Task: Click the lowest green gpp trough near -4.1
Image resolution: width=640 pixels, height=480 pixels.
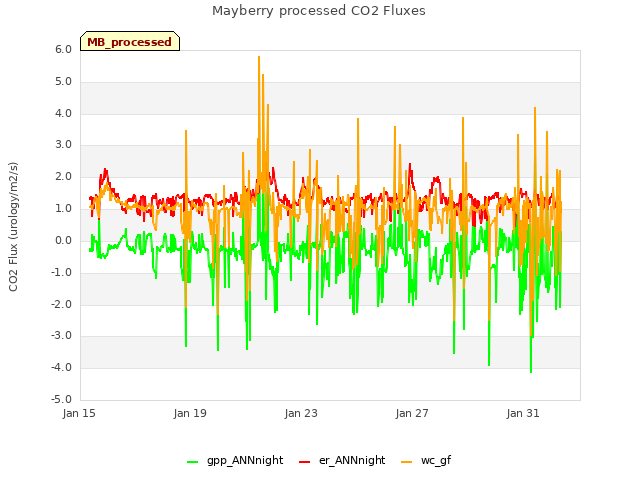Action: pos(531,371)
